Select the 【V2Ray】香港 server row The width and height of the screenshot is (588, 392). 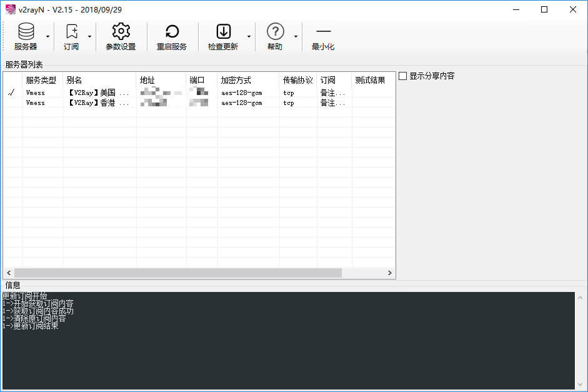(199, 103)
